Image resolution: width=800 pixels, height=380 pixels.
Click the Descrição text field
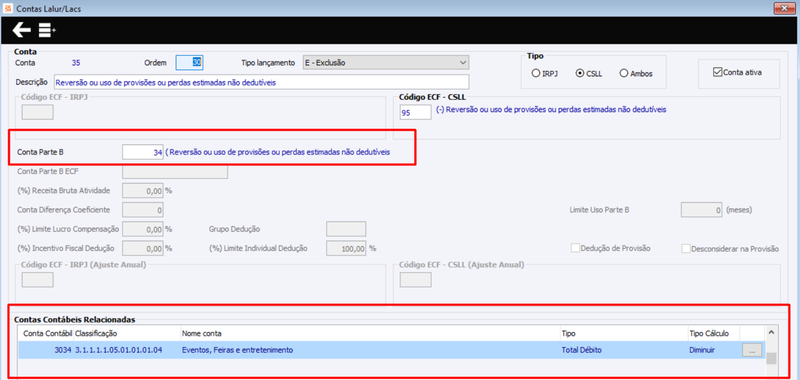261,82
